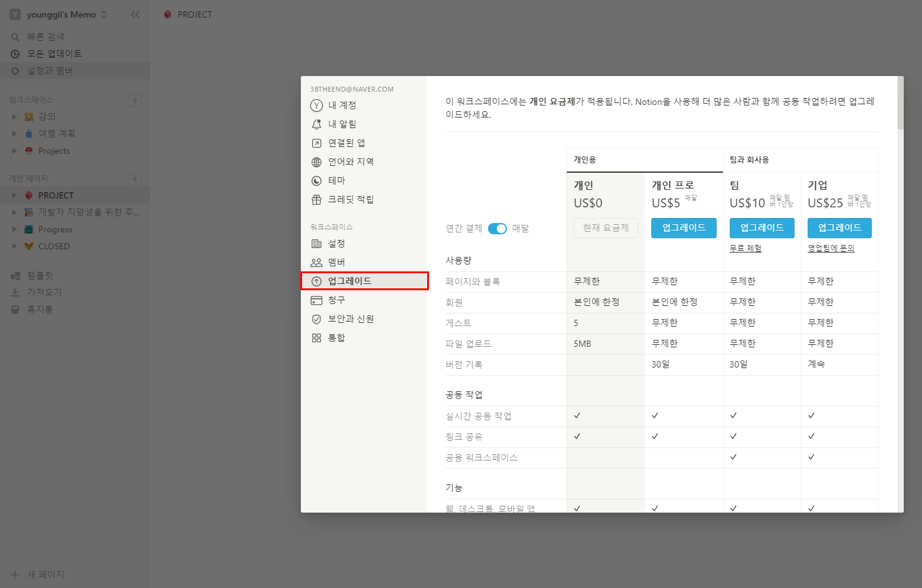The height and width of the screenshot is (588, 922).
Task: Upgrade to 개인 프로 plan
Action: point(684,228)
